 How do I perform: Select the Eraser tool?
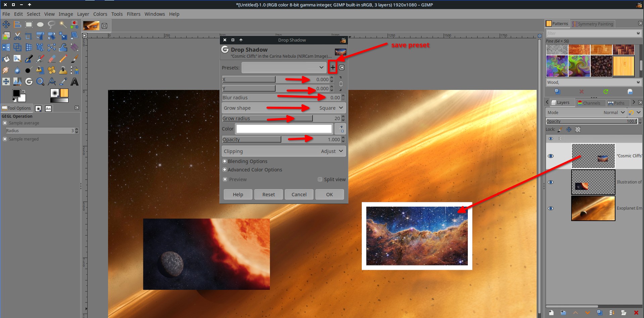52,59
